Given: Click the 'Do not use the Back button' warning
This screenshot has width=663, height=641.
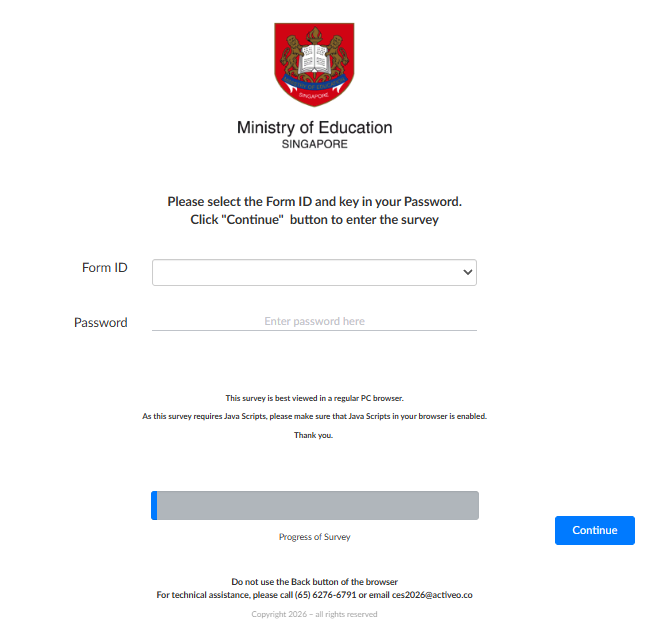Looking at the screenshot, I should pos(314,582).
